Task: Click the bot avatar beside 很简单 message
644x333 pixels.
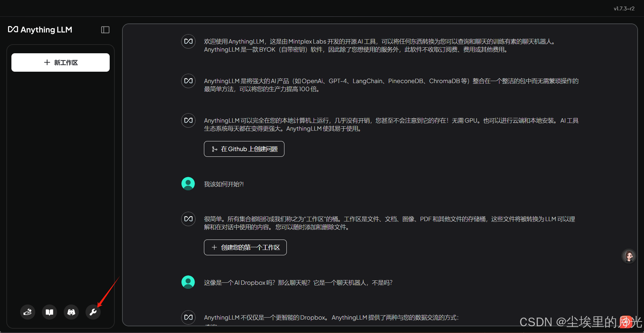Action: tap(189, 219)
